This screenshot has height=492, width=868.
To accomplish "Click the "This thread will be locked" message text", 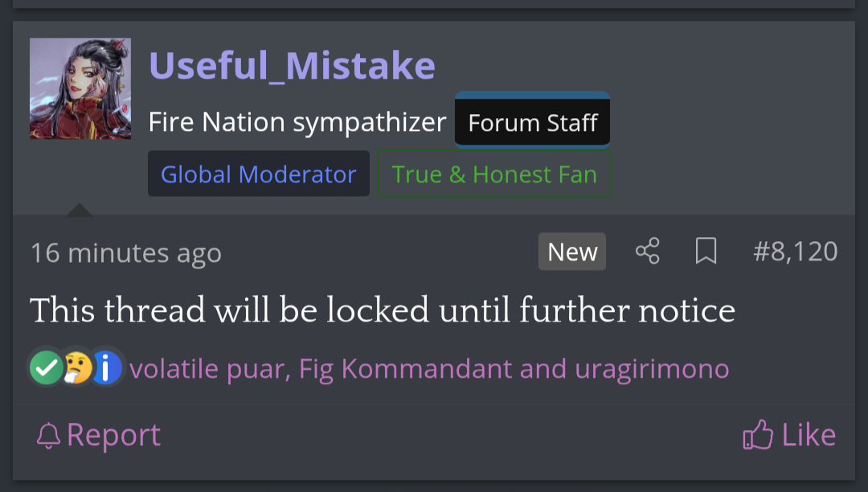I will coord(383,310).
